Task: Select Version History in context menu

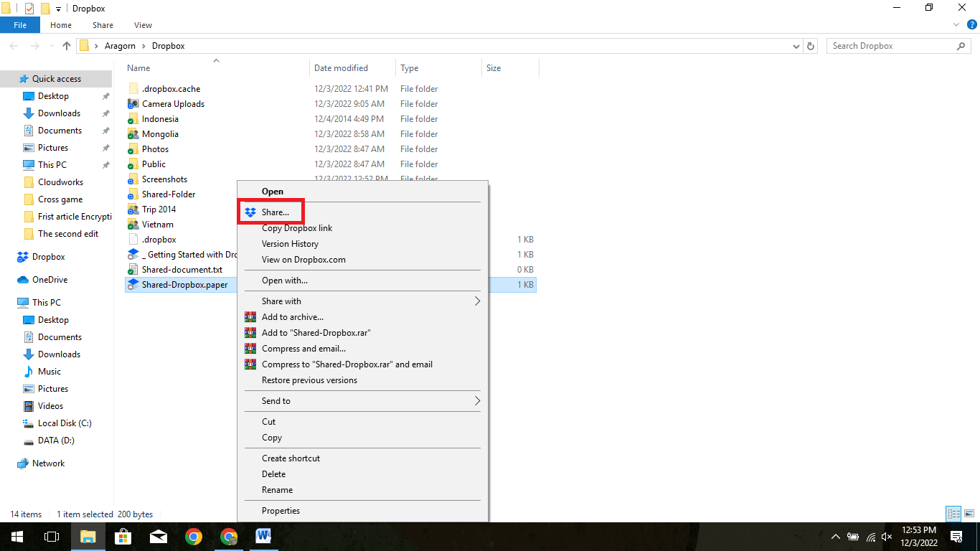Action: coord(290,244)
